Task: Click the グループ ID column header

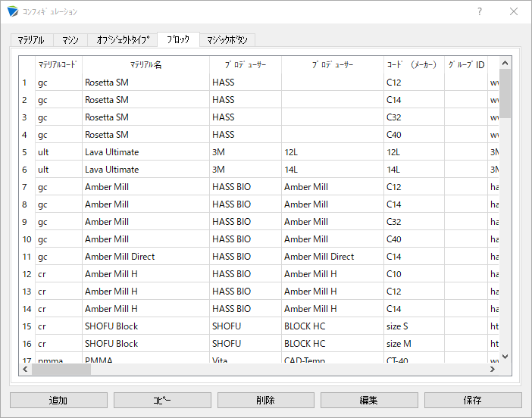Action: (x=466, y=64)
